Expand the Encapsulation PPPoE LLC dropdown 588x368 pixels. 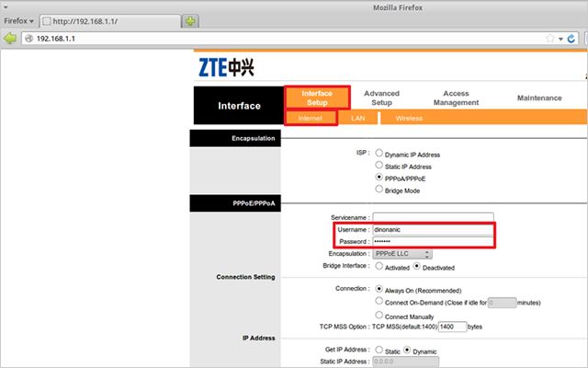point(403,253)
